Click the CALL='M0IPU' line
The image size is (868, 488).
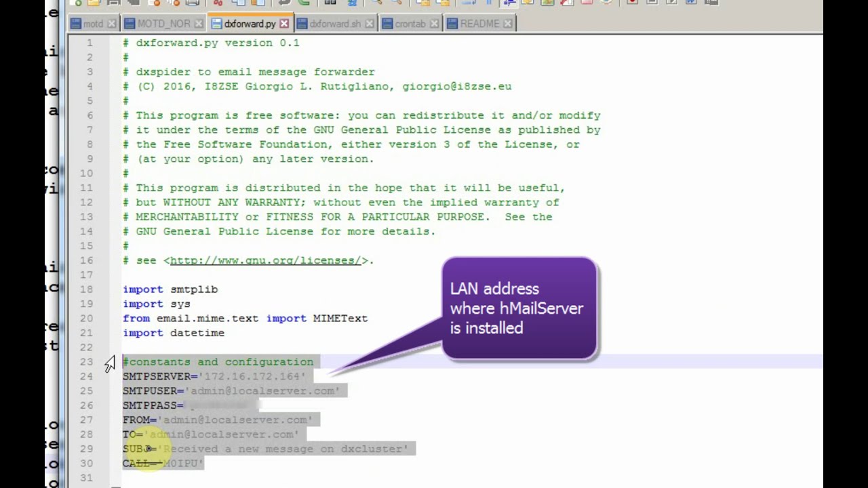(163, 464)
